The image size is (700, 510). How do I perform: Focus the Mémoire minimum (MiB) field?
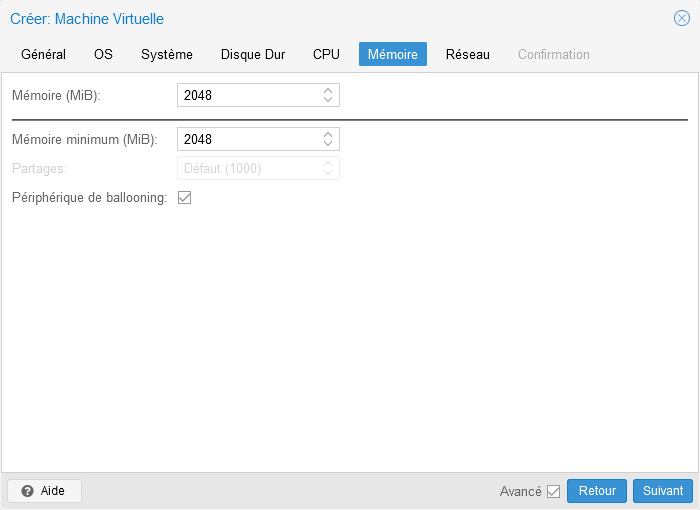(x=248, y=139)
